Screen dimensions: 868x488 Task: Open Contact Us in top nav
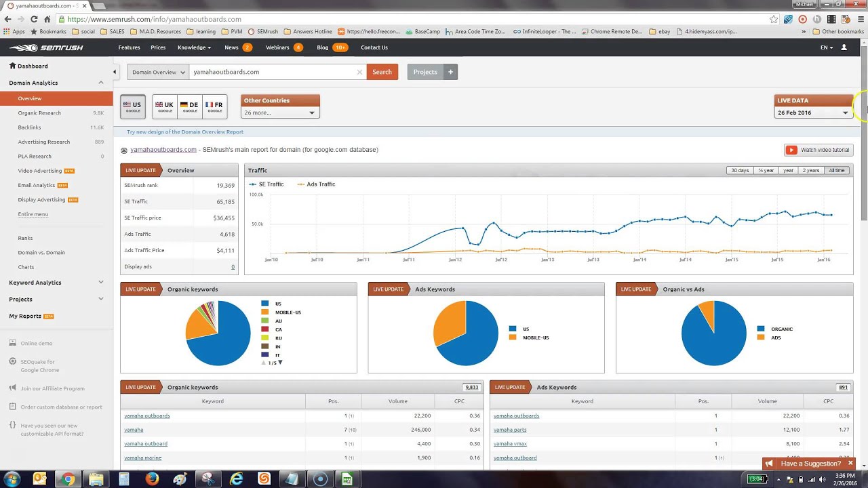tap(374, 47)
